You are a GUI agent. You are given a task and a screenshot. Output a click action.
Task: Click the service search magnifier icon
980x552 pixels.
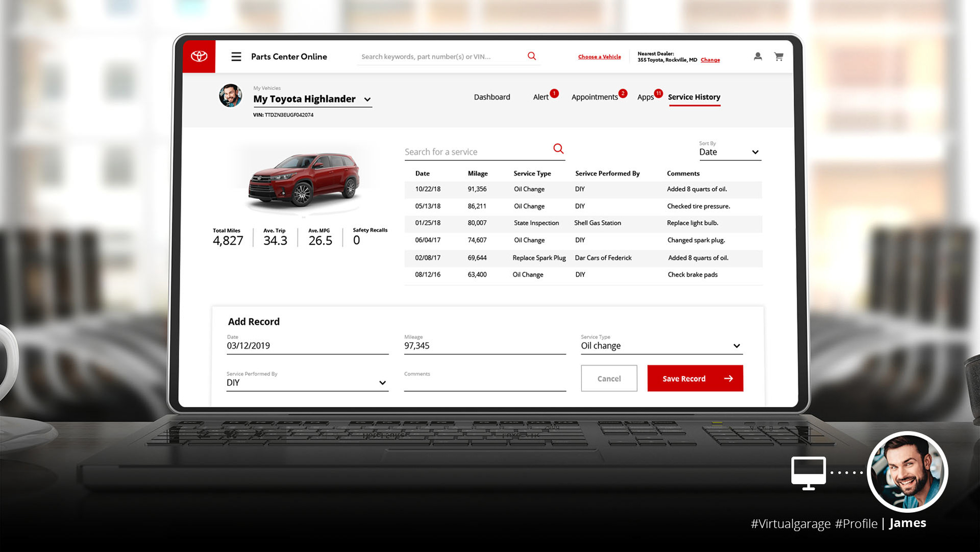point(558,149)
